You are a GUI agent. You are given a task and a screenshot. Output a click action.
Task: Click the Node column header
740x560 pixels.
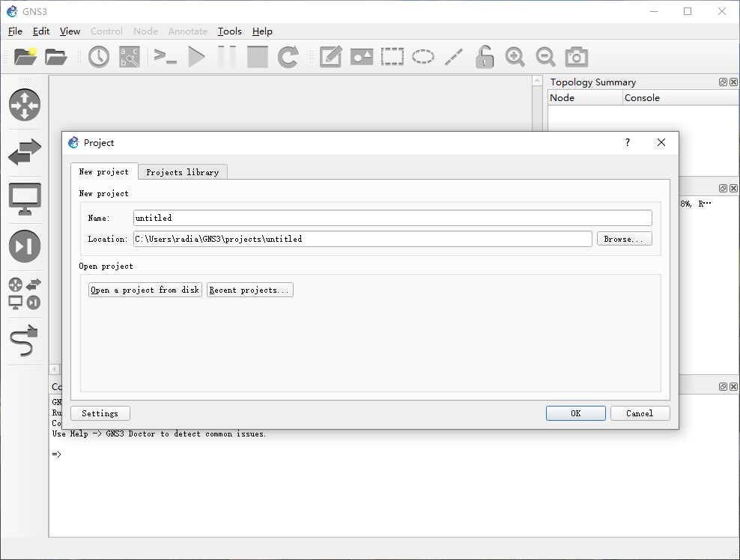585,97
